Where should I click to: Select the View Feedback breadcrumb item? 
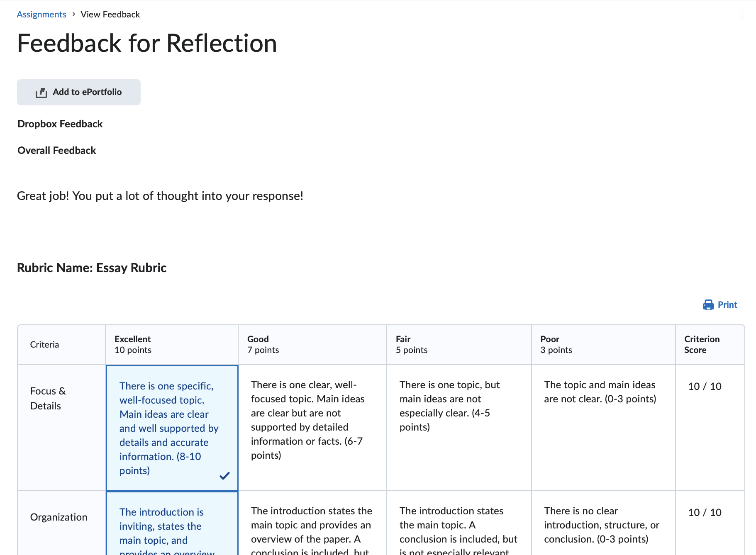click(x=110, y=14)
